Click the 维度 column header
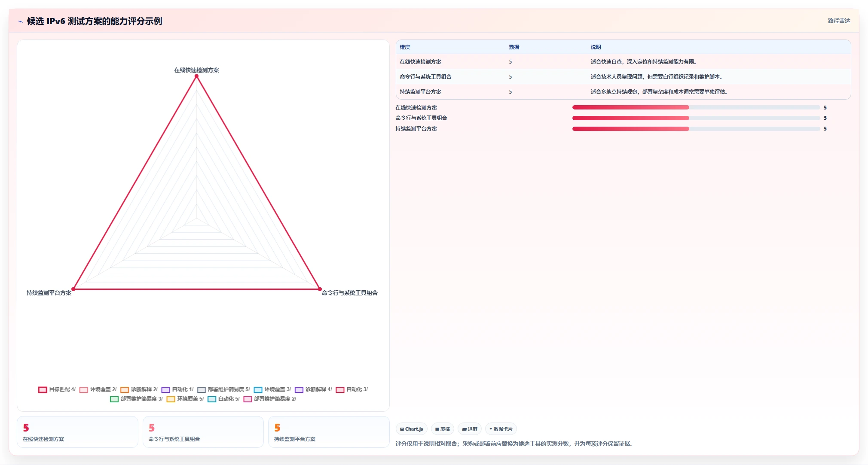The width and height of the screenshot is (868, 465). tap(405, 47)
